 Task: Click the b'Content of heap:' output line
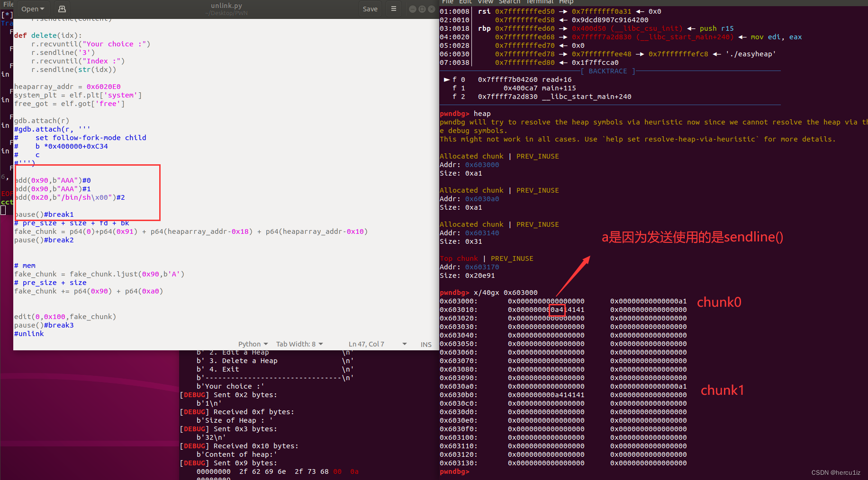pos(237,454)
